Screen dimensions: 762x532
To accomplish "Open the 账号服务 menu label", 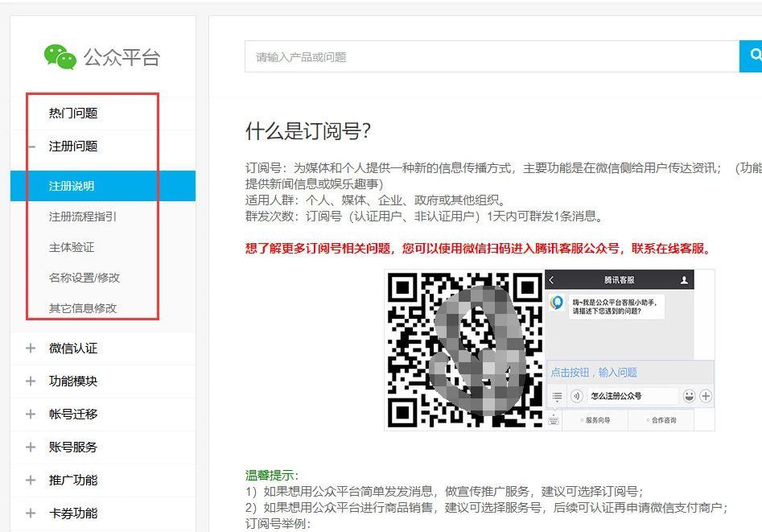I will (x=73, y=447).
